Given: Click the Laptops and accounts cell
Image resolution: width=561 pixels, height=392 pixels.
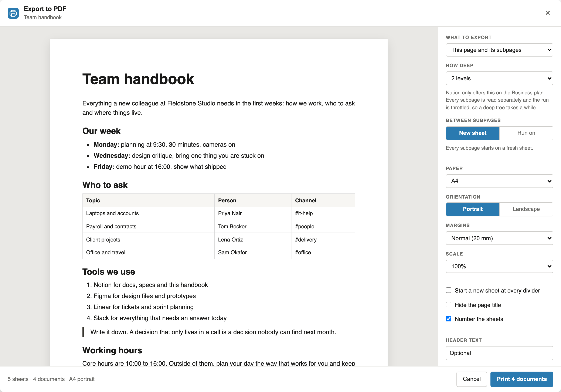Looking at the screenshot, I should pyautogui.click(x=148, y=213).
